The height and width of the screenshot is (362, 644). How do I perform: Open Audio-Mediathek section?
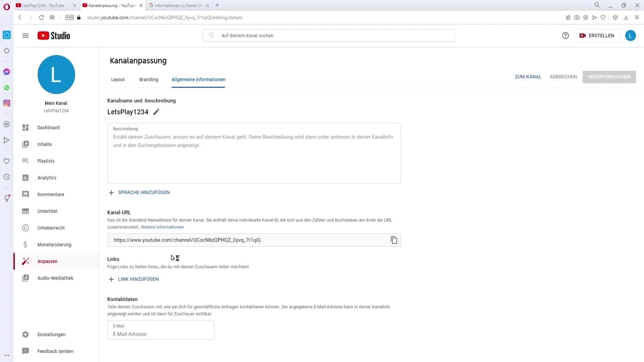tap(56, 278)
